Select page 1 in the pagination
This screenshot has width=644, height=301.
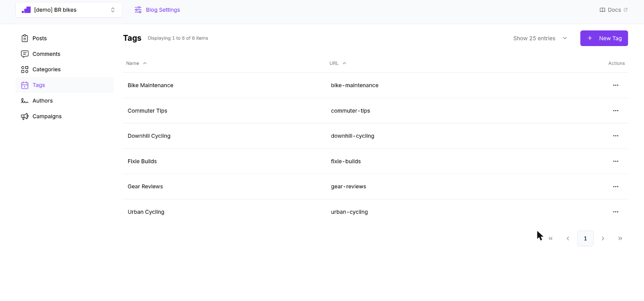[585, 238]
